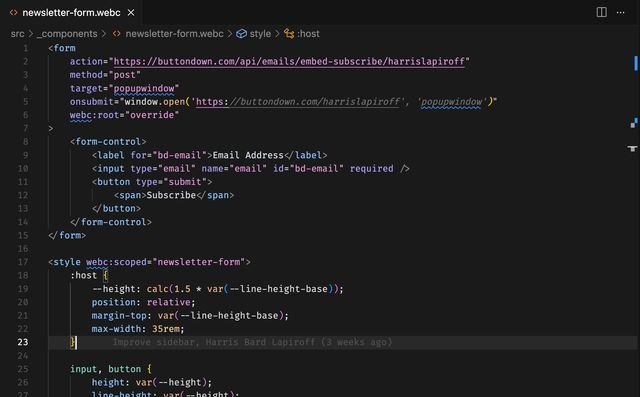Close the newsletter-form.webc tab
Image resolution: width=640 pixels, height=397 pixels.
point(131,13)
